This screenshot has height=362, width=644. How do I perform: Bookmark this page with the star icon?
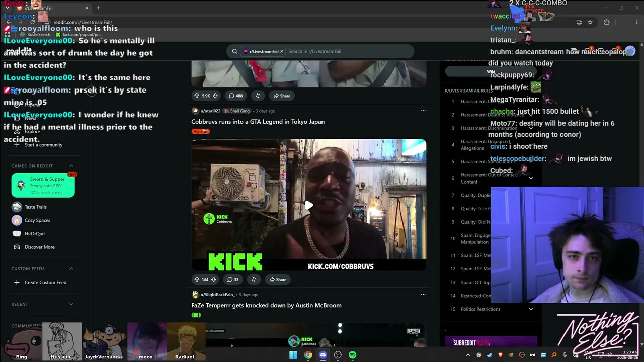coord(590,22)
